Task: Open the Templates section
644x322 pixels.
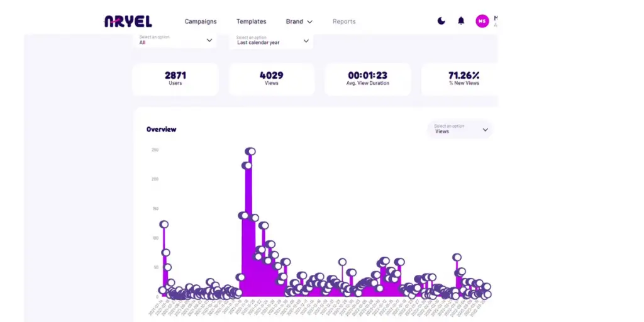Action: [251, 21]
